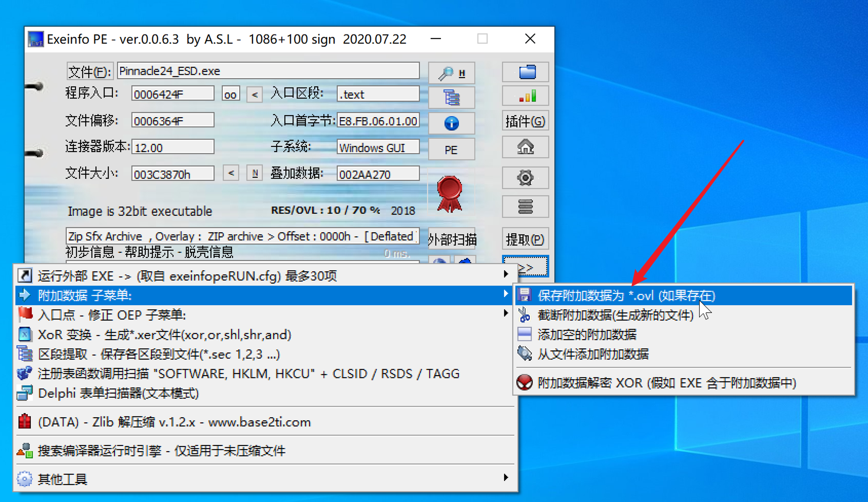This screenshot has height=502, width=868.
Task: Choose 添加空的附加数据
Action: [x=684, y=334]
